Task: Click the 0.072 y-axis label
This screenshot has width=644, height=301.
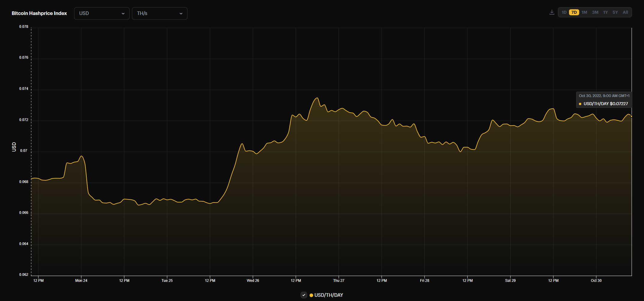Action: click(24, 120)
